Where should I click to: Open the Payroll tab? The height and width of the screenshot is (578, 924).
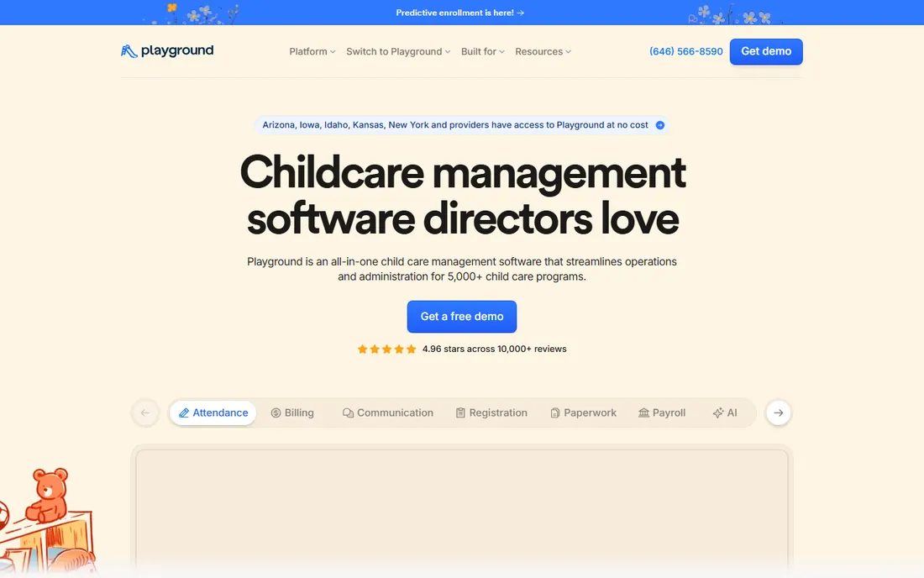662,413
